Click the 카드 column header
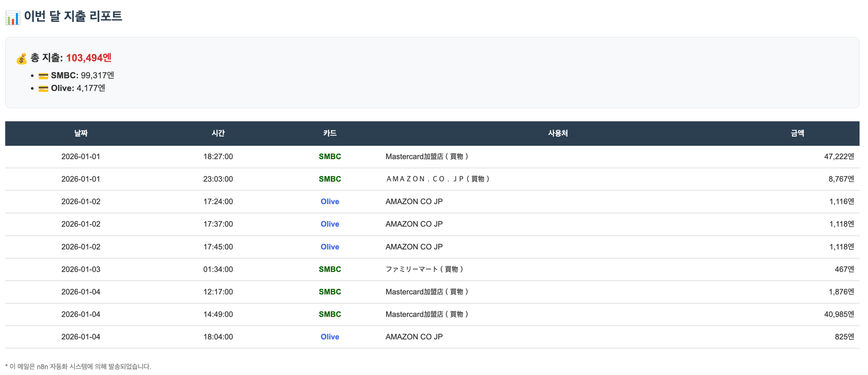The height and width of the screenshot is (375, 868). (329, 133)
